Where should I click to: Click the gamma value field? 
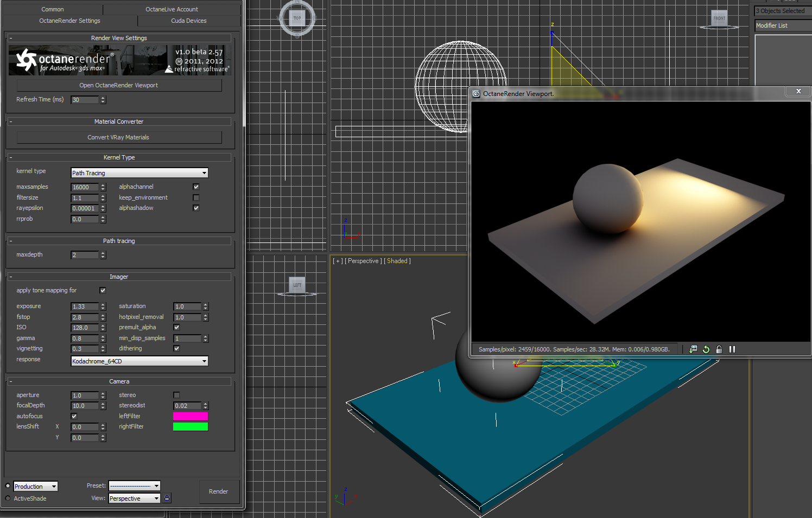coord(85,338)
